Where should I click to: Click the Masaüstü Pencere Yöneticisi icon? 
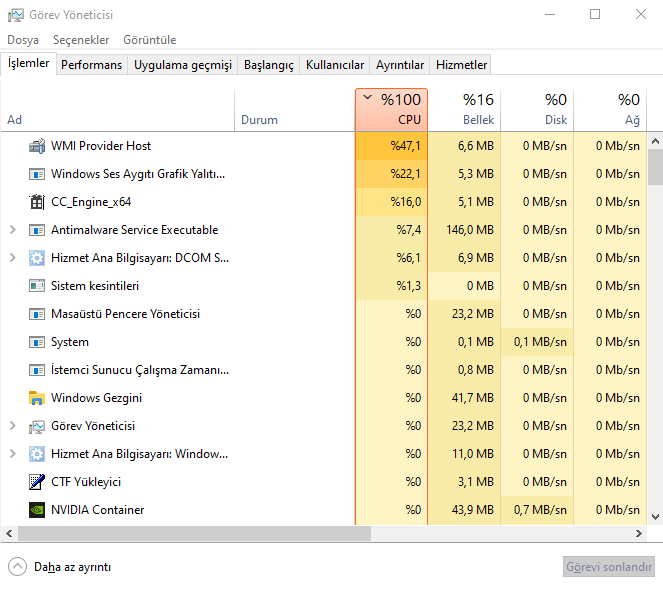(x=37, y=314)
